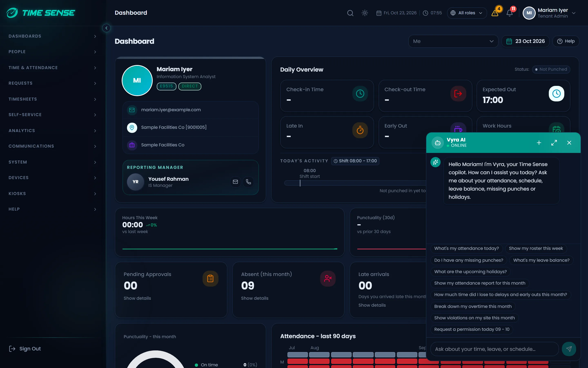Expand the Time & Attendance section

pyautogui.click(x=53, y=68)
